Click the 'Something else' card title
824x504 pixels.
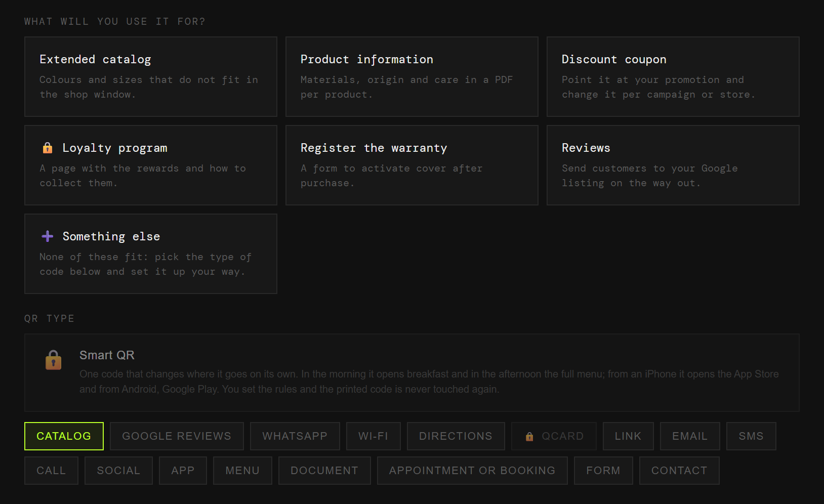[x=111, y=236]
